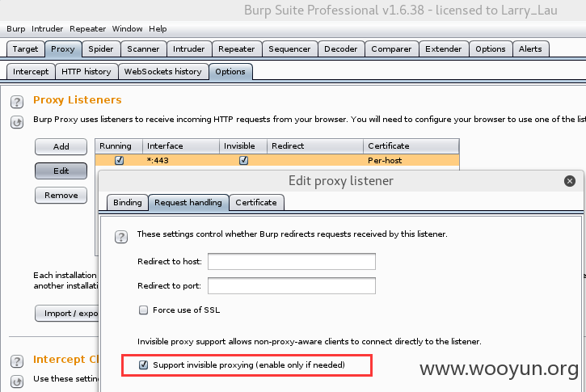Select the Proxy main tab

(63, 49)
